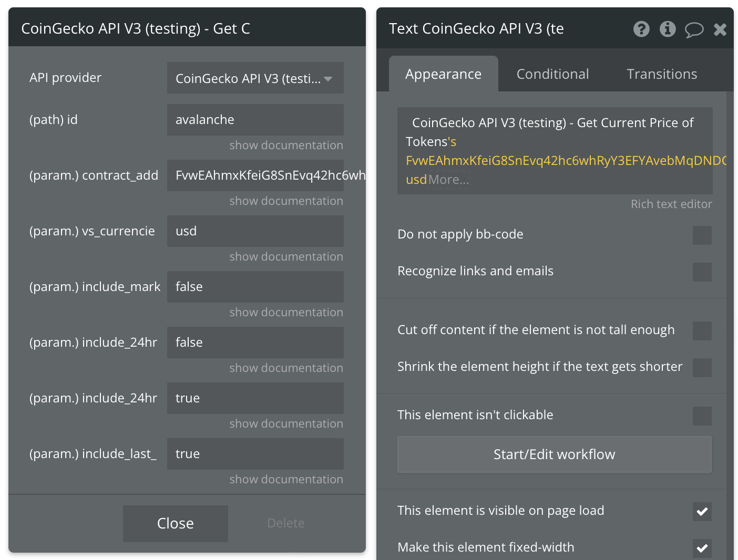Uncheck Make this element fixed-width

click(x=702, y=548)
